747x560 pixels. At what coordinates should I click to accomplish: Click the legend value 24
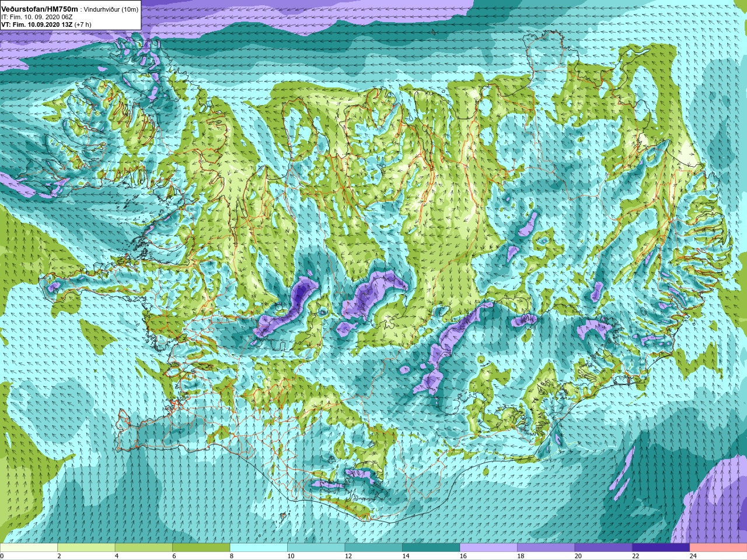click(693, 556)
